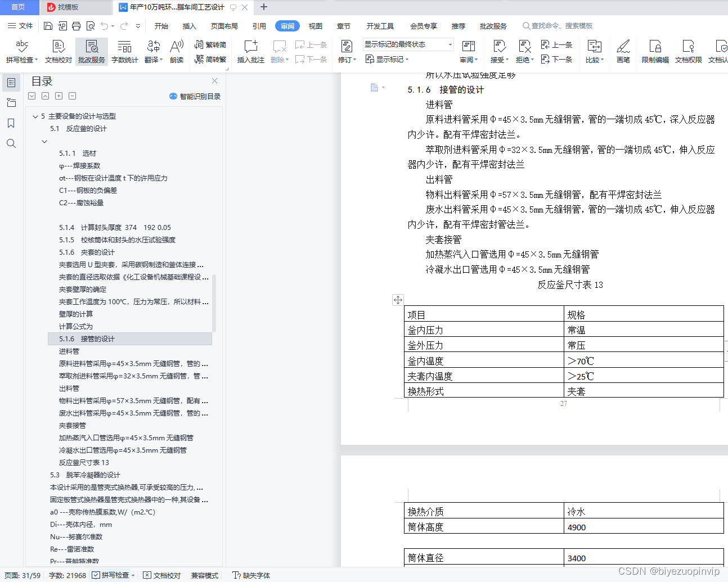Click 缺失字体 in status bar
728x582 pixels.
pyautogui.click(x=251, y=575)
